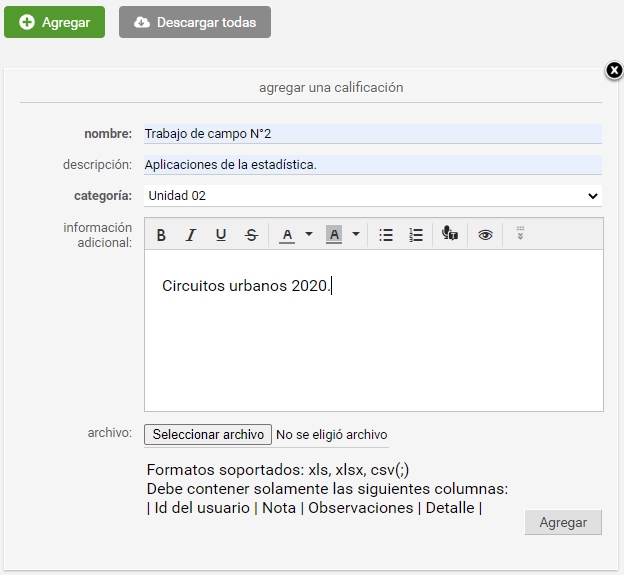The image size is (624, 575).
Task: Insert a numbered list
Action: pyautogui.click(x=416, y=235)
